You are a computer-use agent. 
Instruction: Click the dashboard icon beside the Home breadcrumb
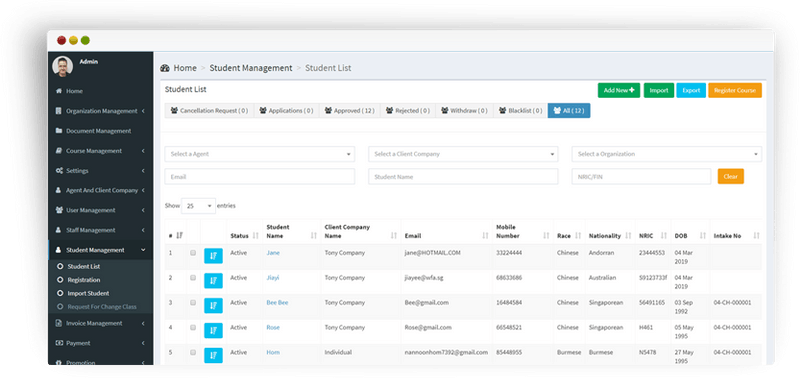pos(165,68)
